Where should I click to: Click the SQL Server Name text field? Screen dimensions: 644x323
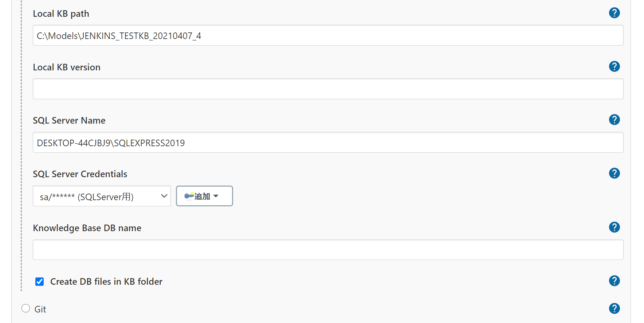[x=328, y=143]
